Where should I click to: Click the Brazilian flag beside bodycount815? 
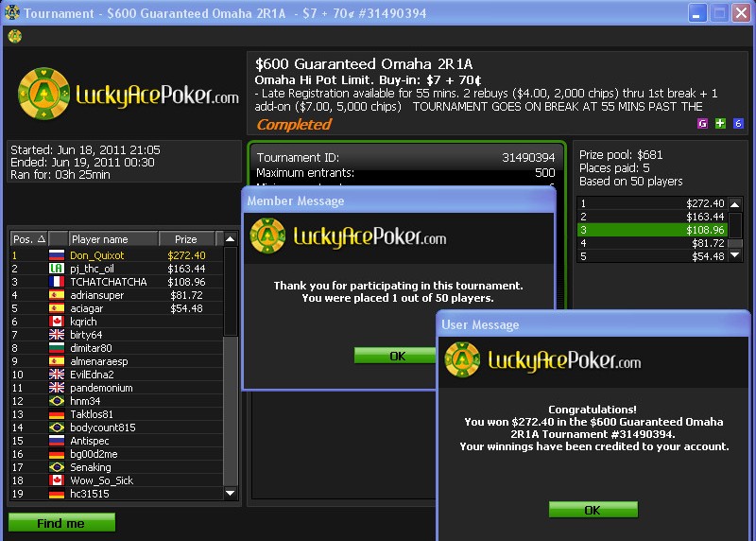click(57, 428)
